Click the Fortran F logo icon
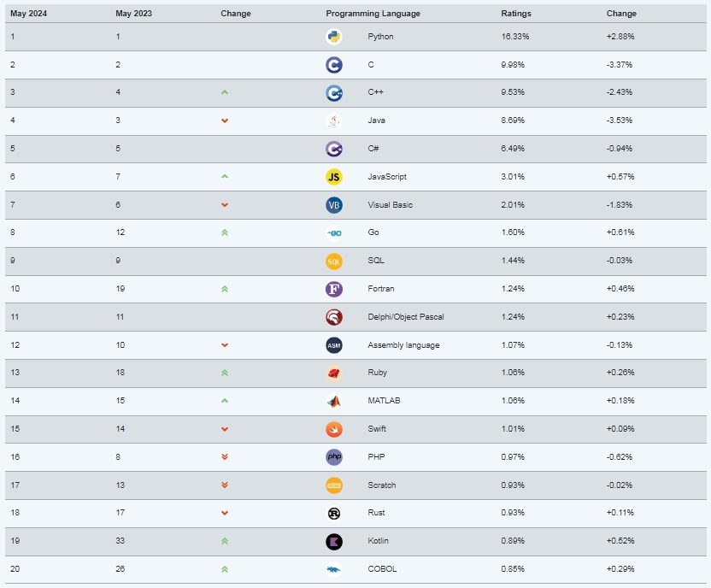 click(334, 289)
